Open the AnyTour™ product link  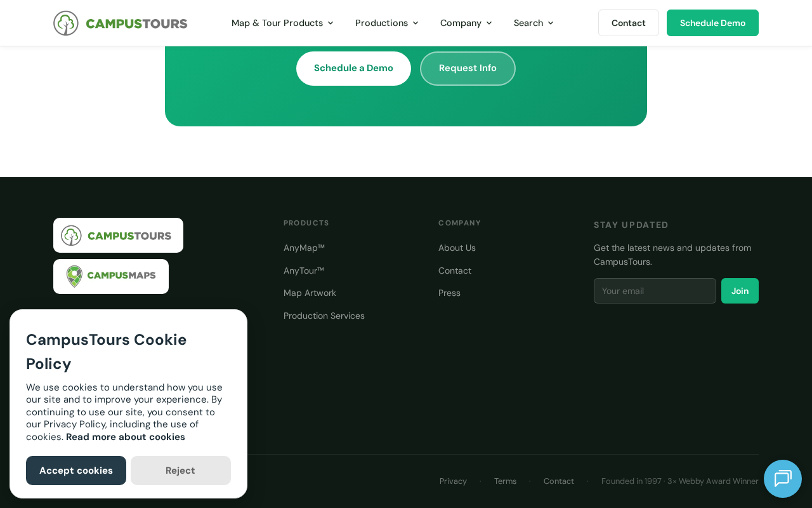point(304,271)
